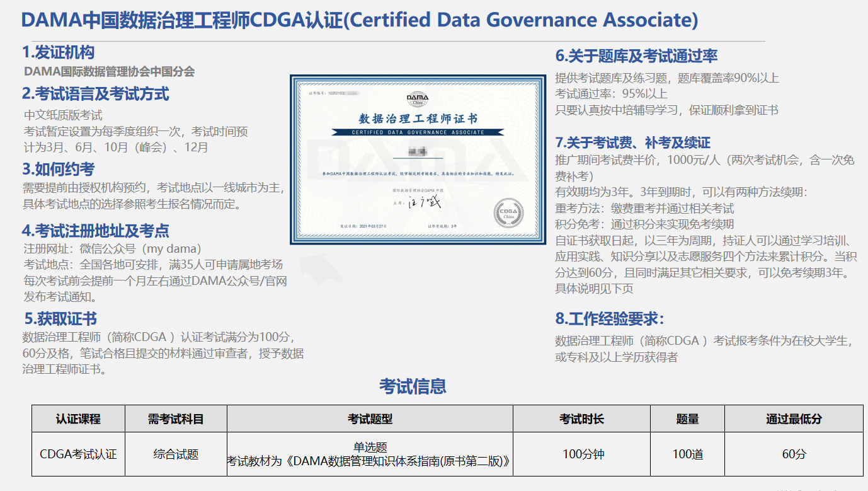The width and height of the screenshot is (868, 491).
Task: Click the "需考试科目" column header
Action: [176, 419]
